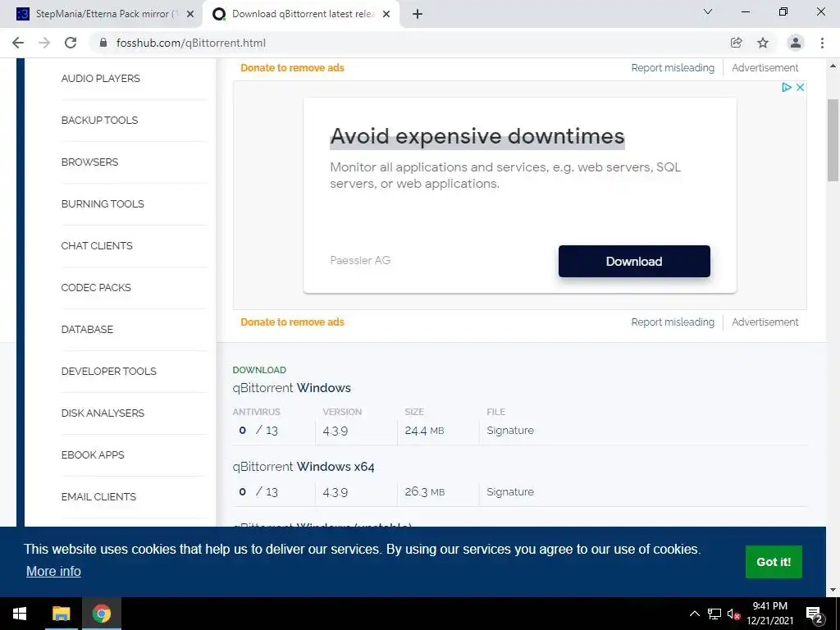Open the Chrome three-dot menu
840x630 pixels.
(822, 43)
